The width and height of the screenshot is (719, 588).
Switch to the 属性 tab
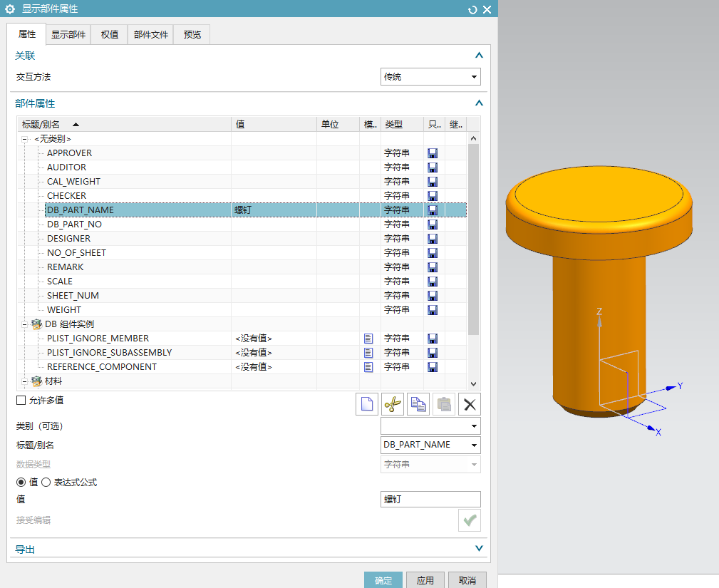[x=26, y=34]
